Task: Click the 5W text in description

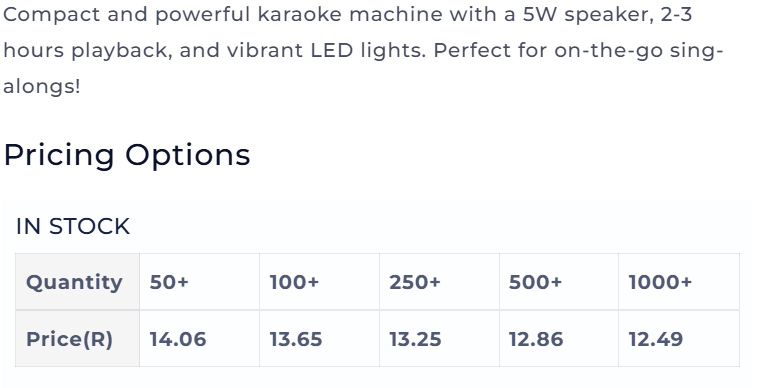Action: click(540, 14)
